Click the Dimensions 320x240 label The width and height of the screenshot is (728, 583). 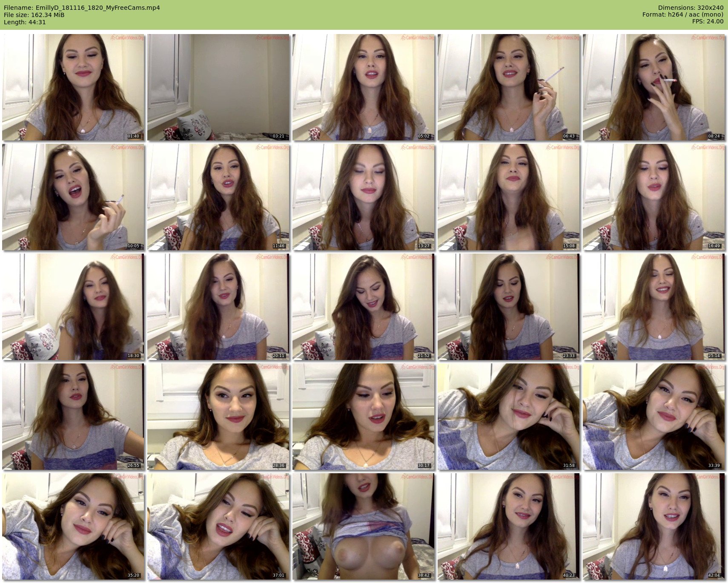tap(691, 8)
